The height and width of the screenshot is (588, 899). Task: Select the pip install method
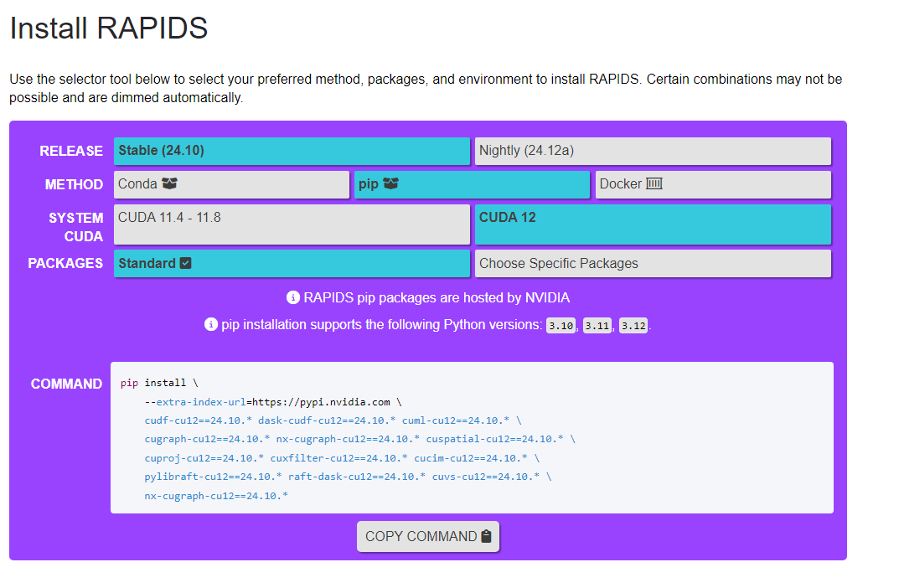pos(472,184)
